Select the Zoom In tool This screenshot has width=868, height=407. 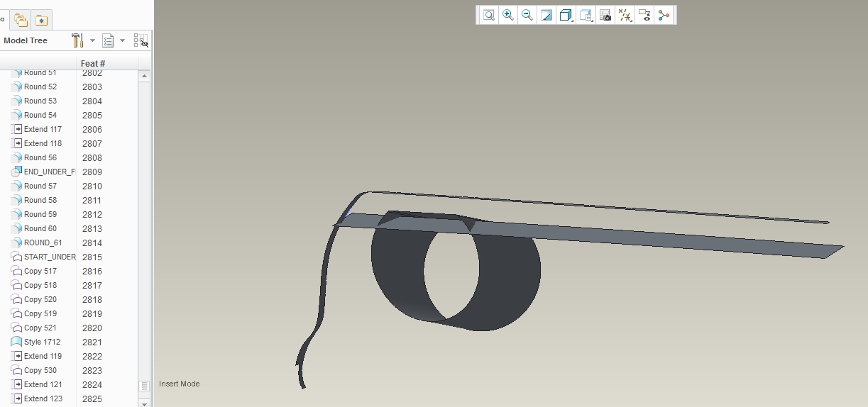pos(508,15)
